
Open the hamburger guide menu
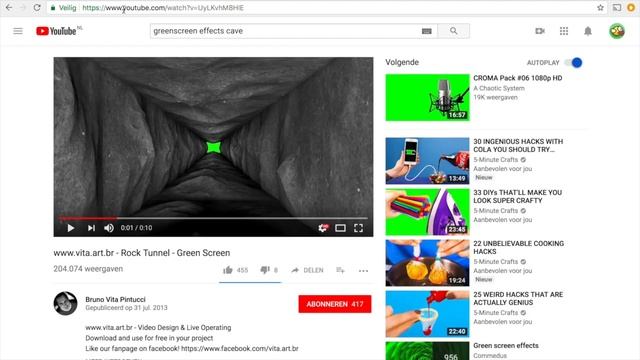[x=18, y=31]
